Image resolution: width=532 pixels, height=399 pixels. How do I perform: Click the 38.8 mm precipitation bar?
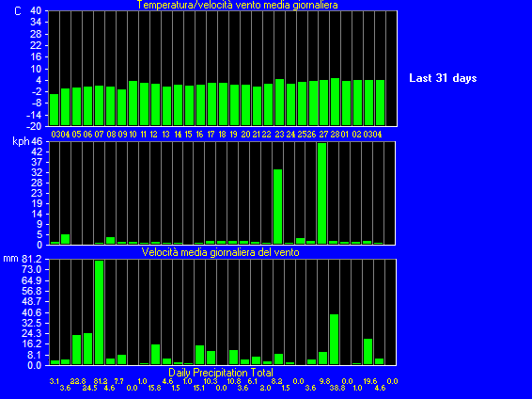pos(335,339)
